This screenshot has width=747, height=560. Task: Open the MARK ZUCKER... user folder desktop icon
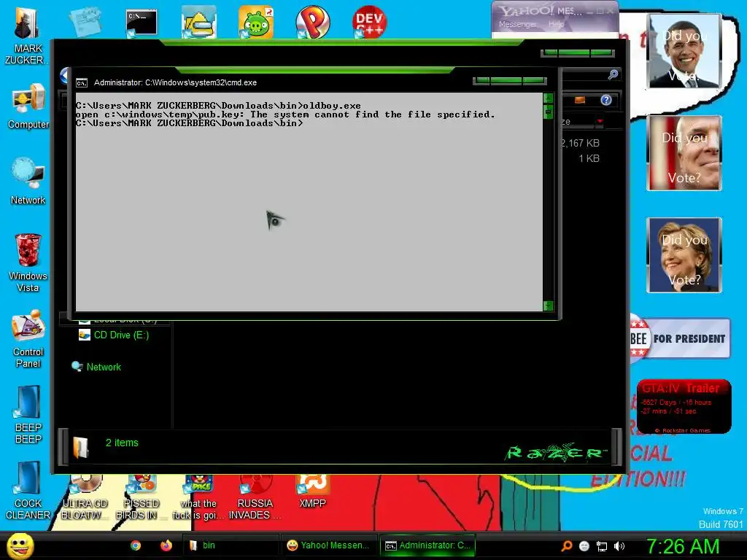click(x=27, y=36)
